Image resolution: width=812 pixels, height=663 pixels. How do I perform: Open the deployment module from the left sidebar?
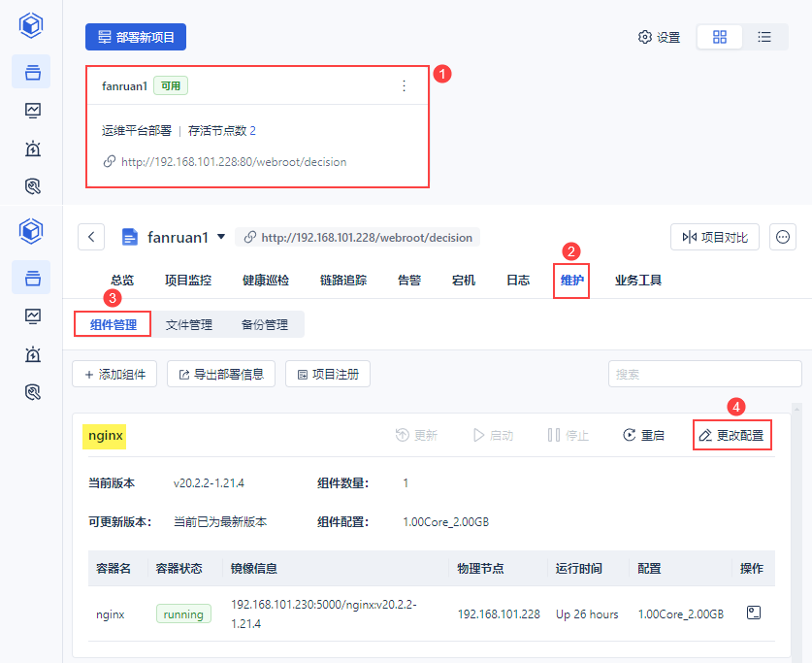point(31,72)
